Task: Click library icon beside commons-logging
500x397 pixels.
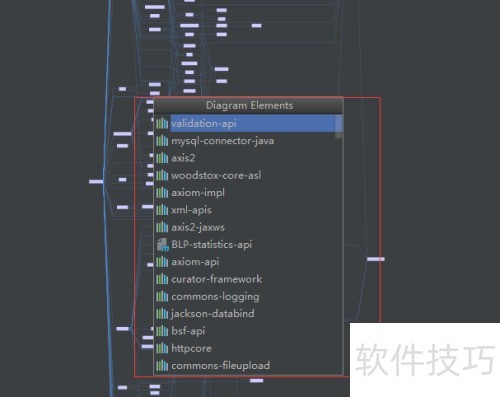Action: [162, 296]
